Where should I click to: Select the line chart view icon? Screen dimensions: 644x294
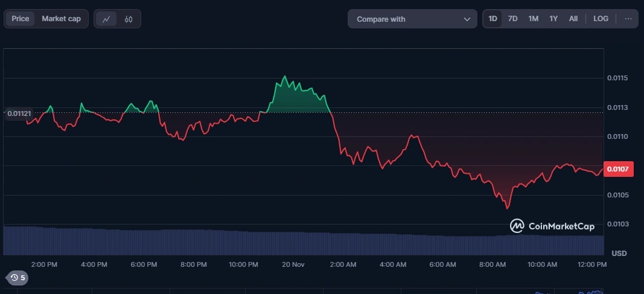[x=107, y=19]
